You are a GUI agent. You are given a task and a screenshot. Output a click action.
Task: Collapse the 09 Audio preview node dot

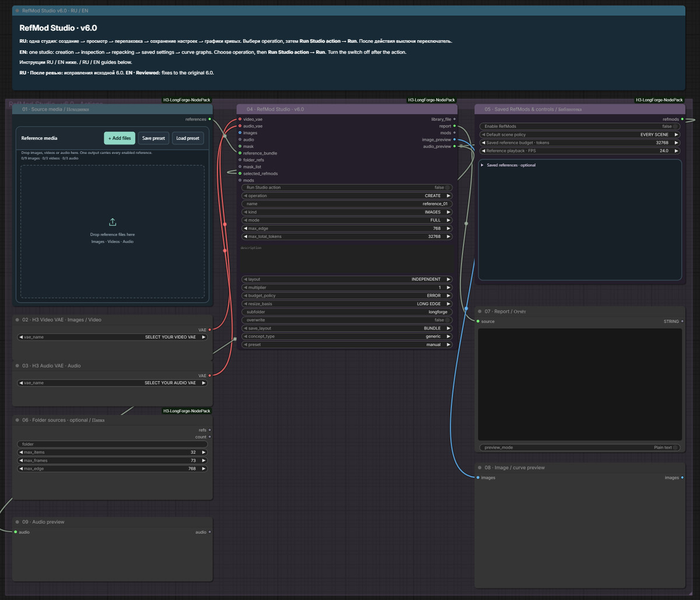point(17,522)
